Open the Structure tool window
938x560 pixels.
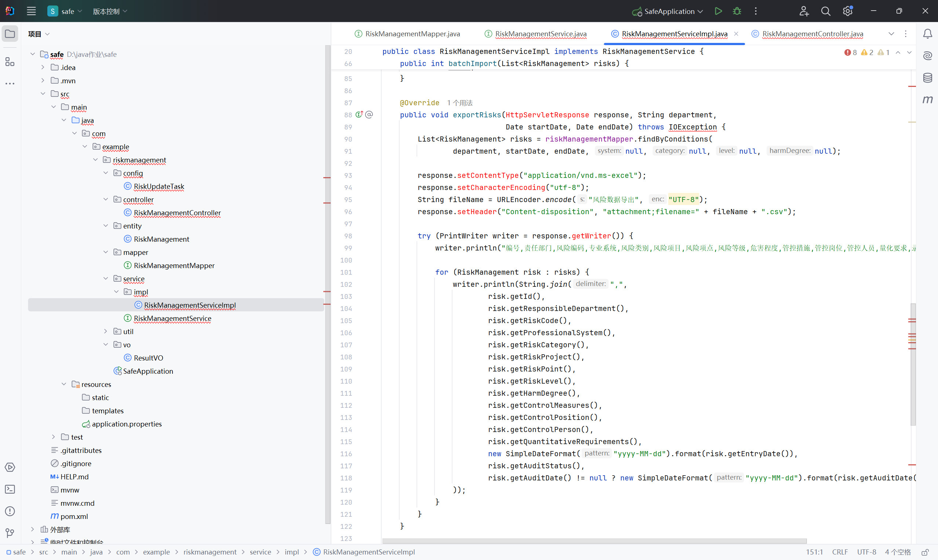[x=10, y=62]
